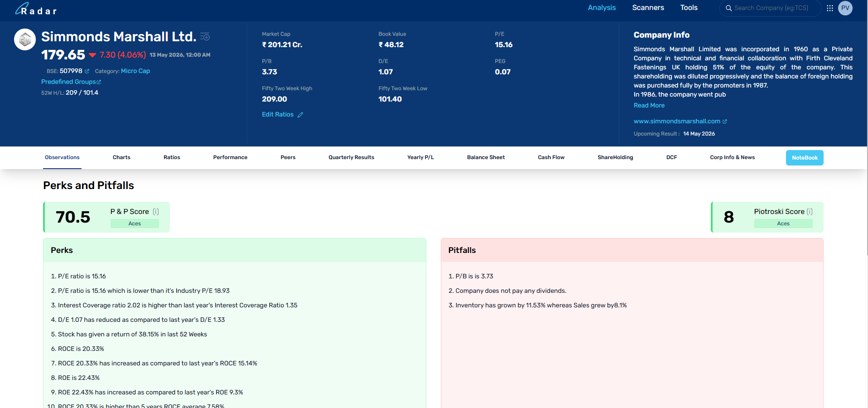Click the PEG value 0.07

502,72
